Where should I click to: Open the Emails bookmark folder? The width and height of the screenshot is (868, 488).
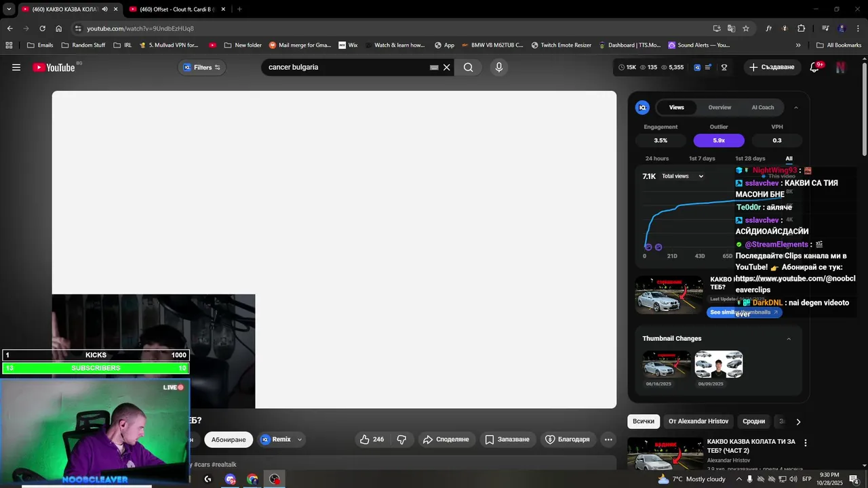pyautogui.click(x=40, y=45)
